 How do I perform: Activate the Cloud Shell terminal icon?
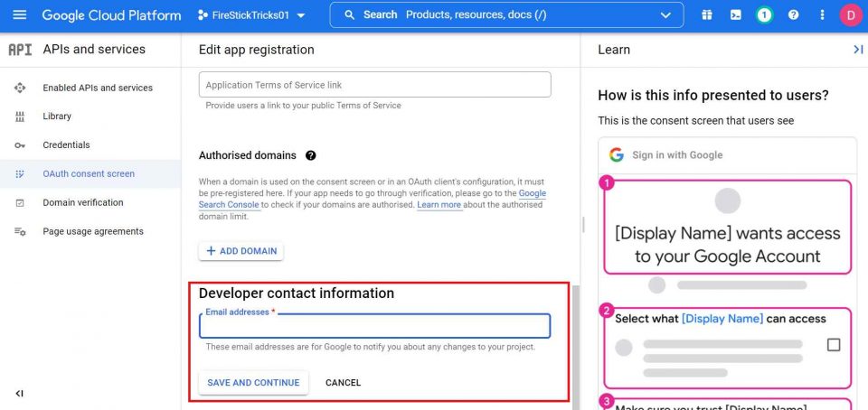[735, 15]
